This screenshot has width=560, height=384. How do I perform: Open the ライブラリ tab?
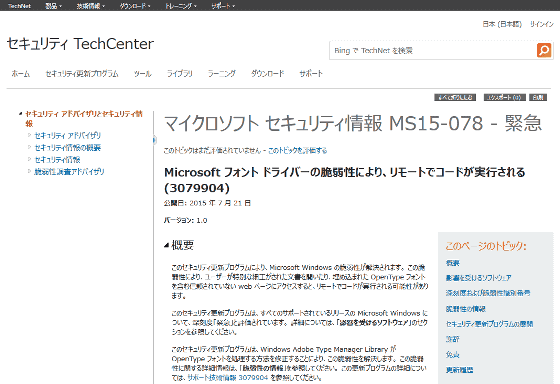[180, 74]
